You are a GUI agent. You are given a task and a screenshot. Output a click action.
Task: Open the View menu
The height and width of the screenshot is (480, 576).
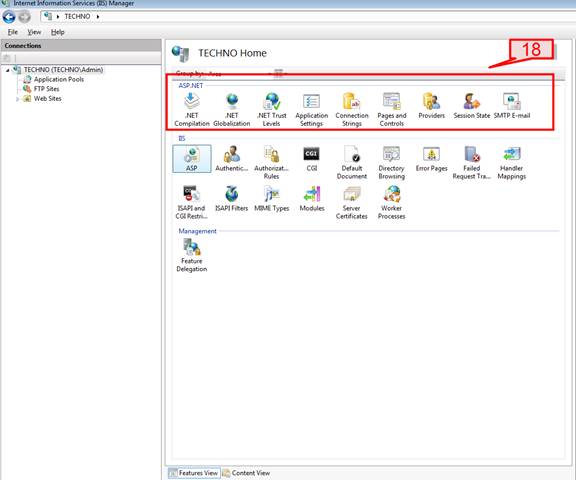pos(34,32)
